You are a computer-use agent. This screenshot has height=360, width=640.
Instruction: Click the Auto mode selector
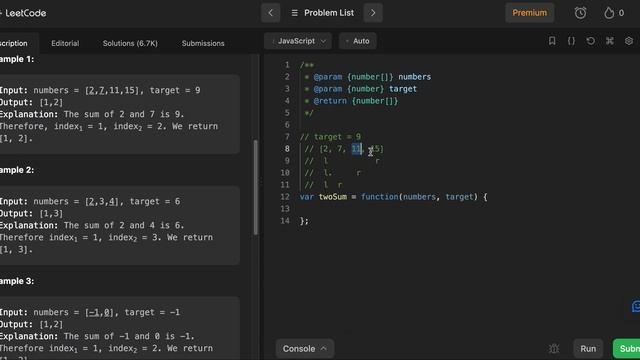point(358,41)
